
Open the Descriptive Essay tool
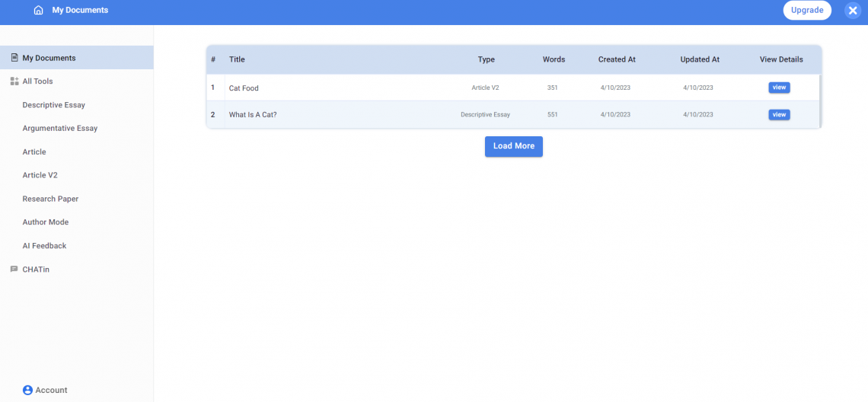click(53, 105)
